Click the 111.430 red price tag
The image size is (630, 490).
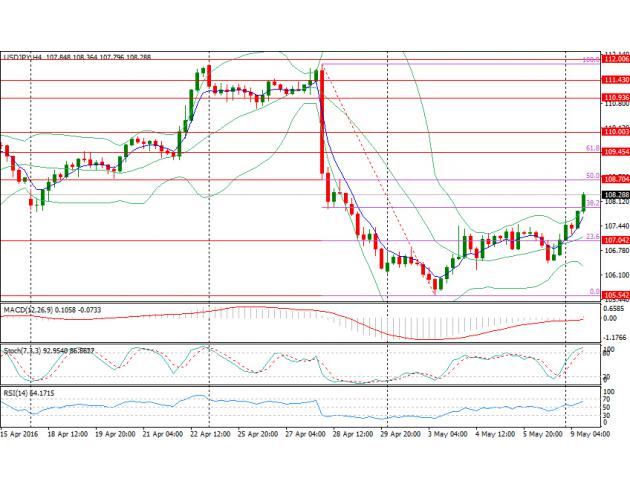[x=613, y=79]
